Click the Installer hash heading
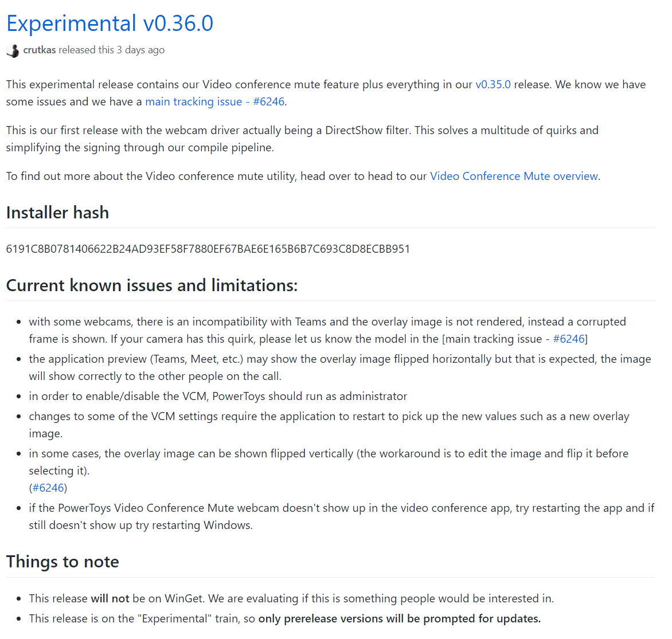The image size is (672, 639). coord(57,213)
